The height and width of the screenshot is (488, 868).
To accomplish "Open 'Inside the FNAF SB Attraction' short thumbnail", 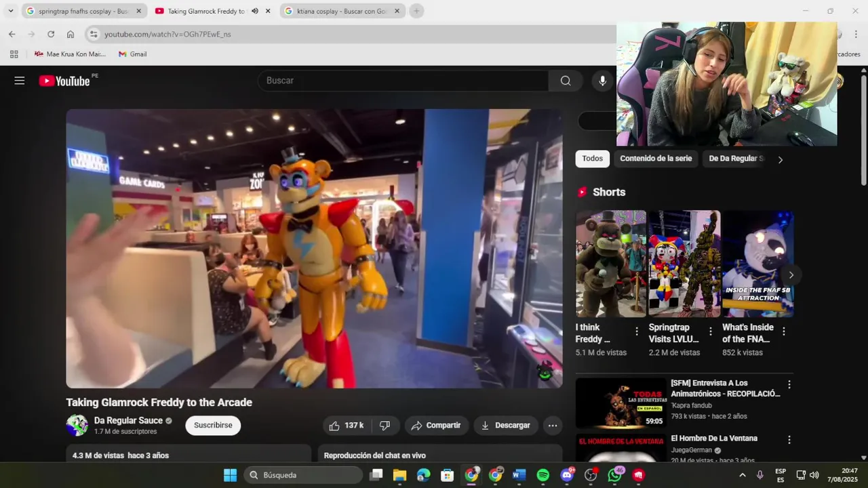I will click(x=757, y=264).
